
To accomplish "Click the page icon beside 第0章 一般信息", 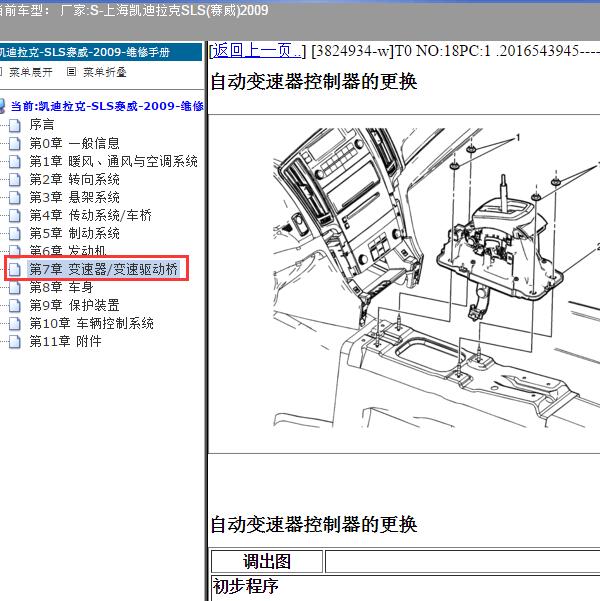I will tap(15, 143).
